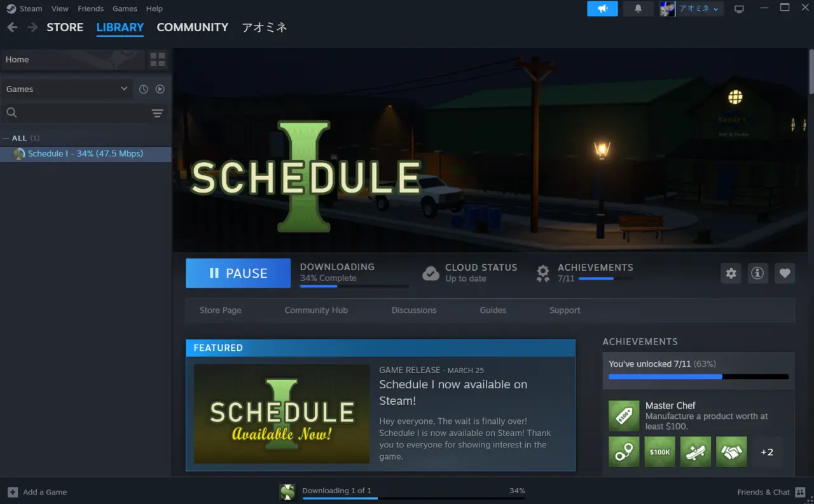
Task: Go back with the left arrow
Action: [x=12, y=27]
